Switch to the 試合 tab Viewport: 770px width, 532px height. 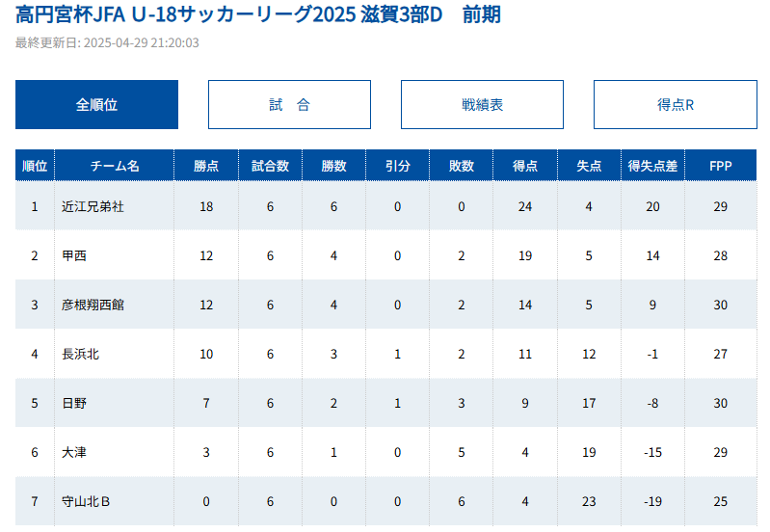coord(289,104)
